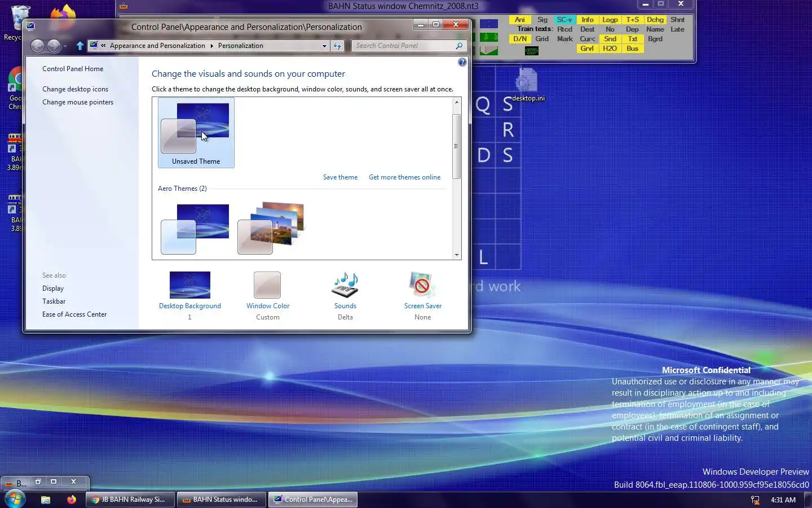
Task: Expand the double-chevron at address bar start
Action: 103,46
